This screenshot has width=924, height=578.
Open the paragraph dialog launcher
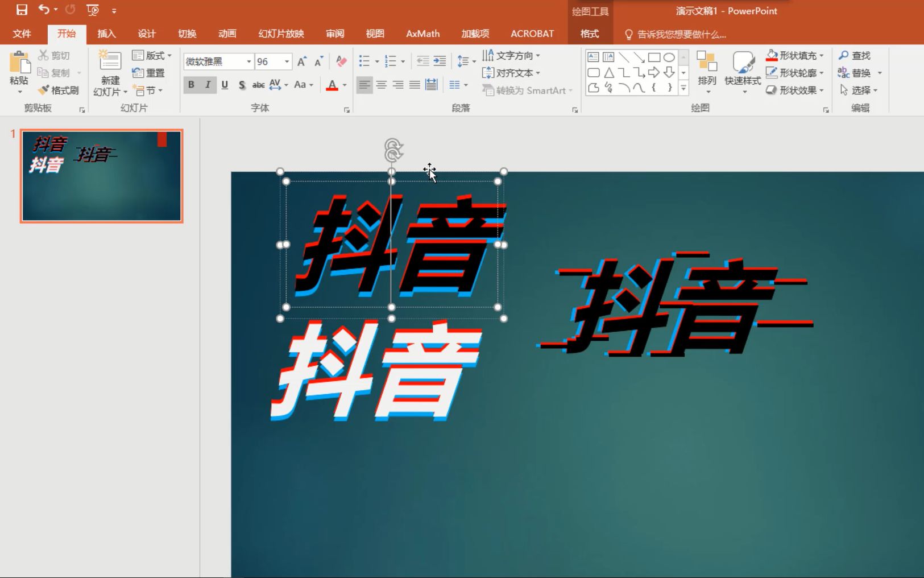(575, 110)
